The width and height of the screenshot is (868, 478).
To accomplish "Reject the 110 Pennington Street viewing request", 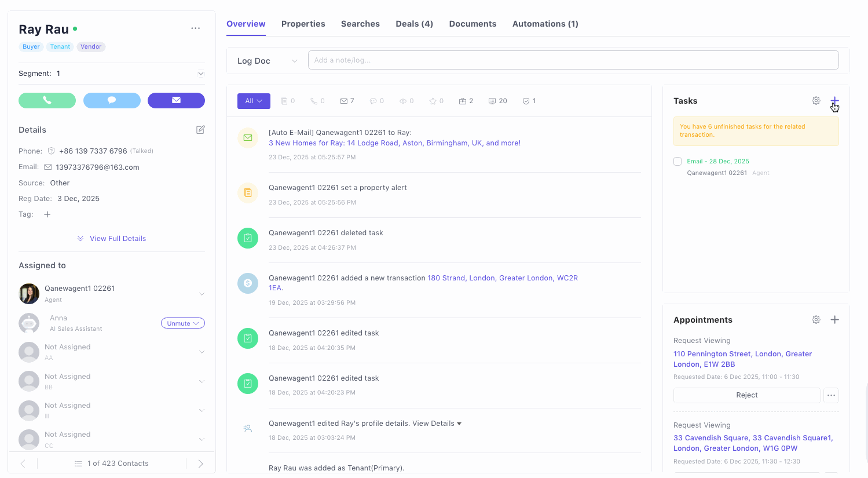I will click(746, 395).
